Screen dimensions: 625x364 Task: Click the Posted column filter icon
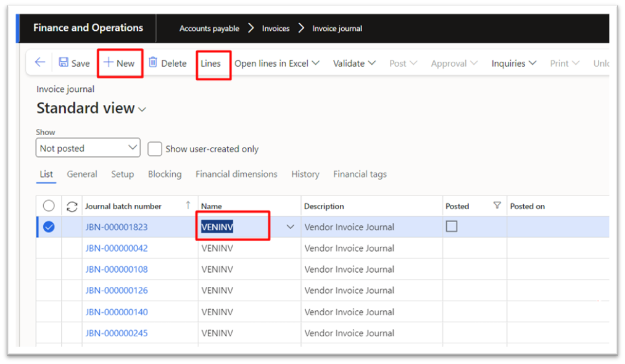coord(497,205)
